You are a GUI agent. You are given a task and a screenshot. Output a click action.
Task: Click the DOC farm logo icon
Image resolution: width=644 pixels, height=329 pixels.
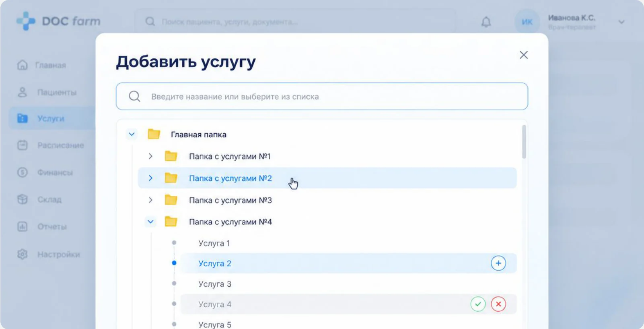click(26, 21)
